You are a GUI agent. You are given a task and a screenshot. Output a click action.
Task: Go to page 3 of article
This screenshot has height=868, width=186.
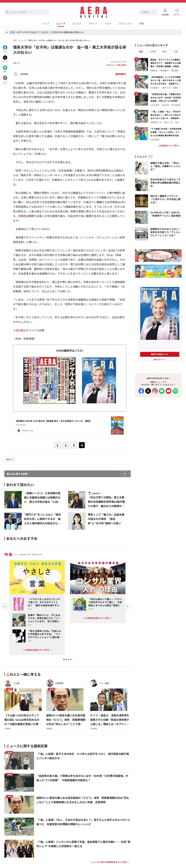[74, 445]
